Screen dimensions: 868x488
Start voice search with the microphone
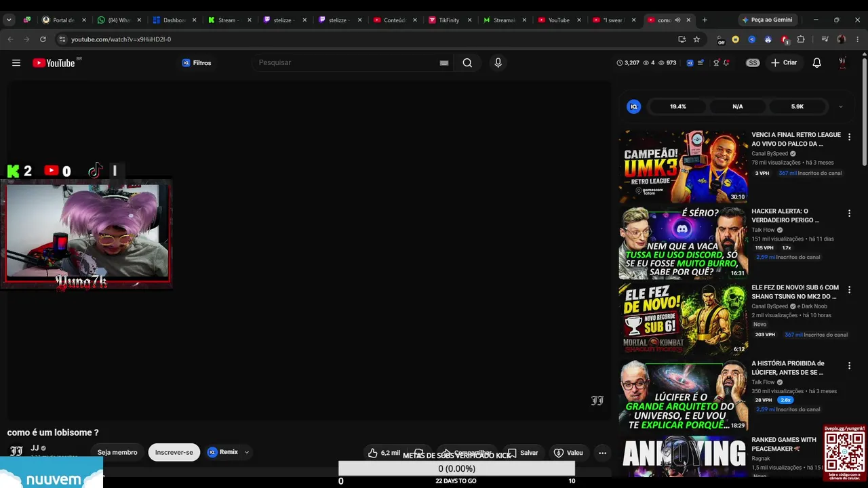pos(498,63)
